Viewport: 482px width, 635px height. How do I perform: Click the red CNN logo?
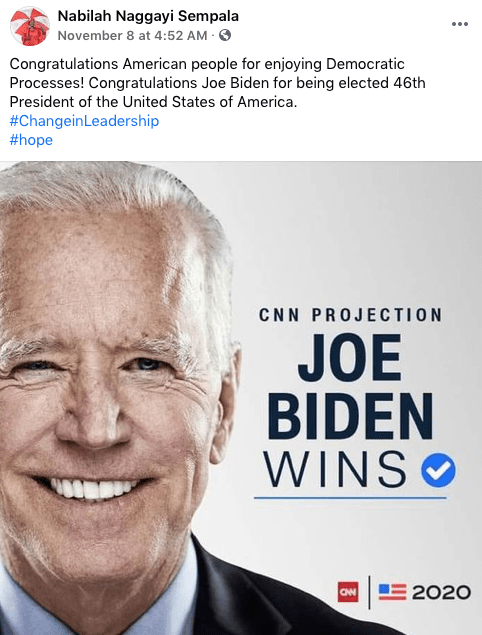[348, 592]
